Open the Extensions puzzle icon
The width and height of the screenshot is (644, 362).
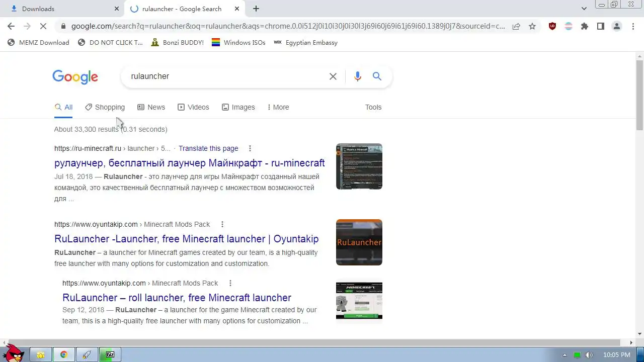pyautogui.click(x=585, y=26)
